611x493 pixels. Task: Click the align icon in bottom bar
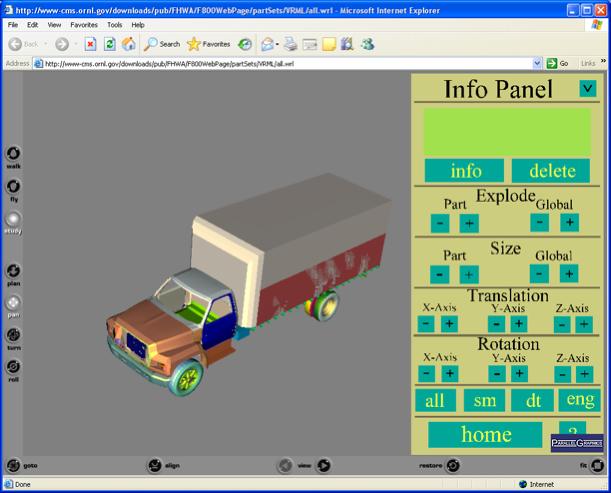click(155, 465)
